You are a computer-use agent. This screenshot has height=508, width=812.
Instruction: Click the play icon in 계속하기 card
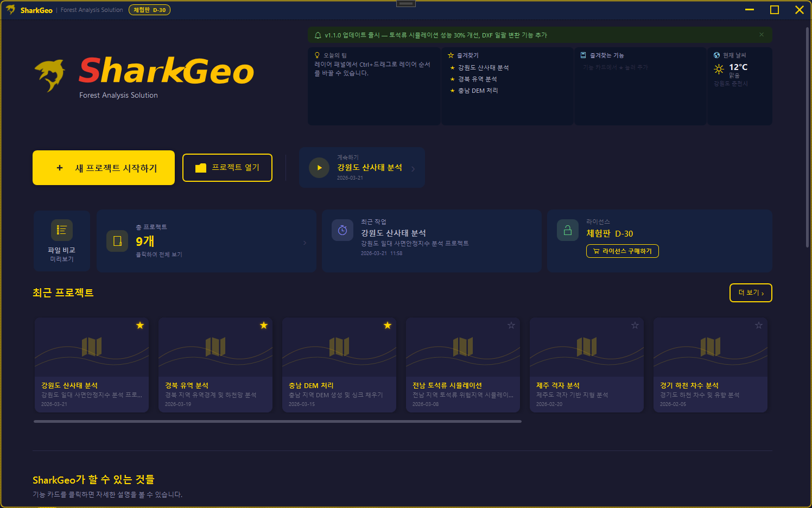point(319,168)
